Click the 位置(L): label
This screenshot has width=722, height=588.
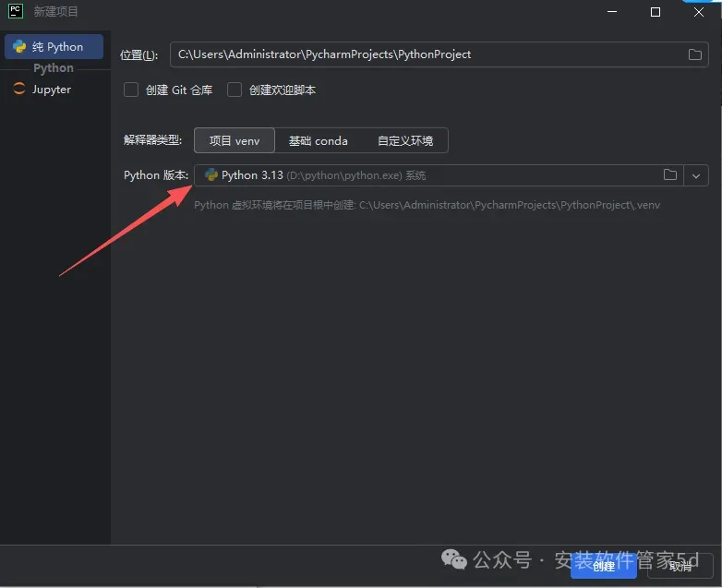139,55
